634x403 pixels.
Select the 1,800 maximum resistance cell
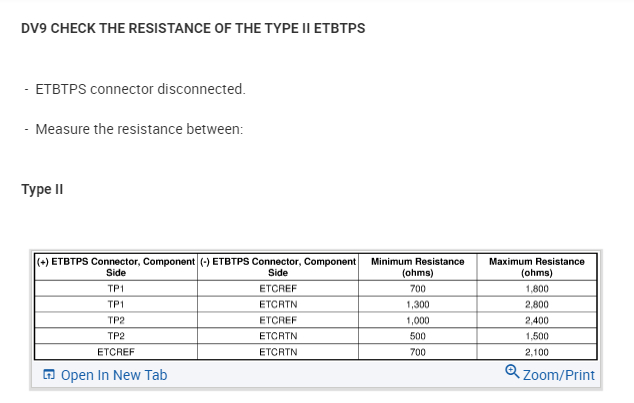click(537, 288)
